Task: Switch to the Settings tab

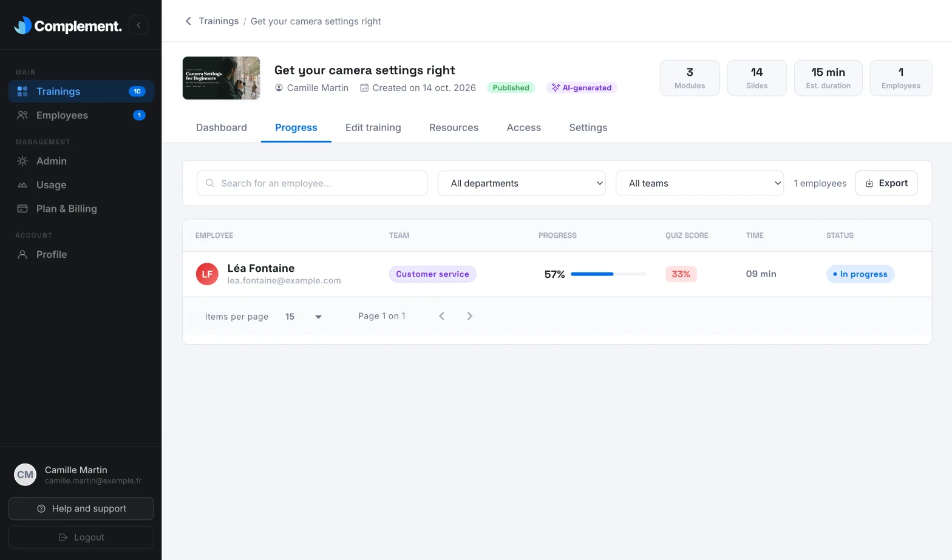Action: [x=588, y=128]
